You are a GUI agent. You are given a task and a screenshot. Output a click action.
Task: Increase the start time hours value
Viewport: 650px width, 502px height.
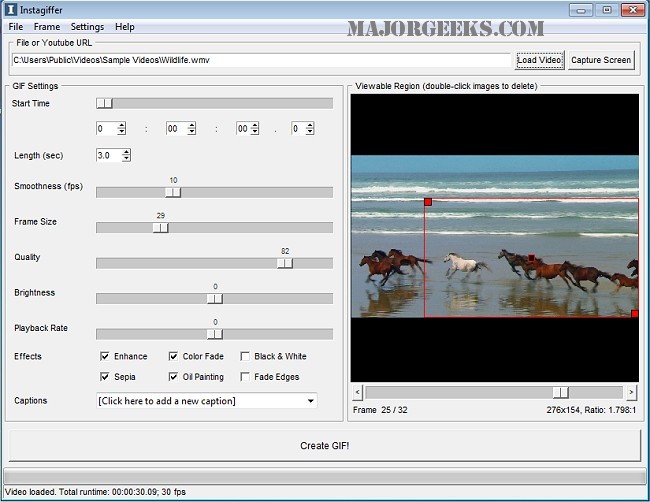coord(121,125)
